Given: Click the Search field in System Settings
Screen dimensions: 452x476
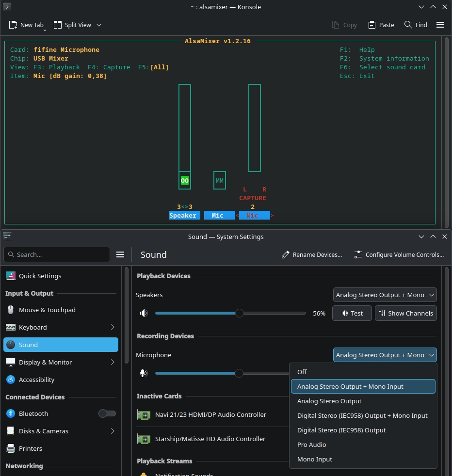Looking at the screenshot, I should click(56, 254).
